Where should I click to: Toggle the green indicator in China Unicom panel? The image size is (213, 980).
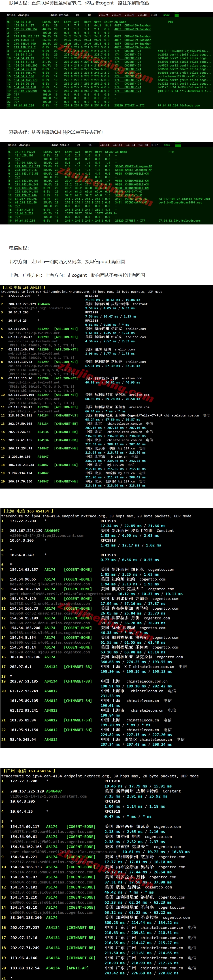(x=177, y=16)
